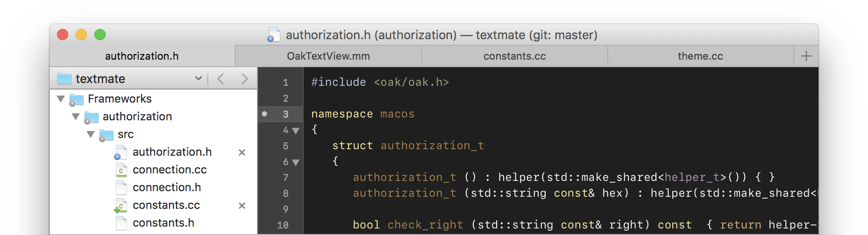The width and height of the screenshot is (868, 235).
Task: Click the window title text
Action: [x=441, y=35]
